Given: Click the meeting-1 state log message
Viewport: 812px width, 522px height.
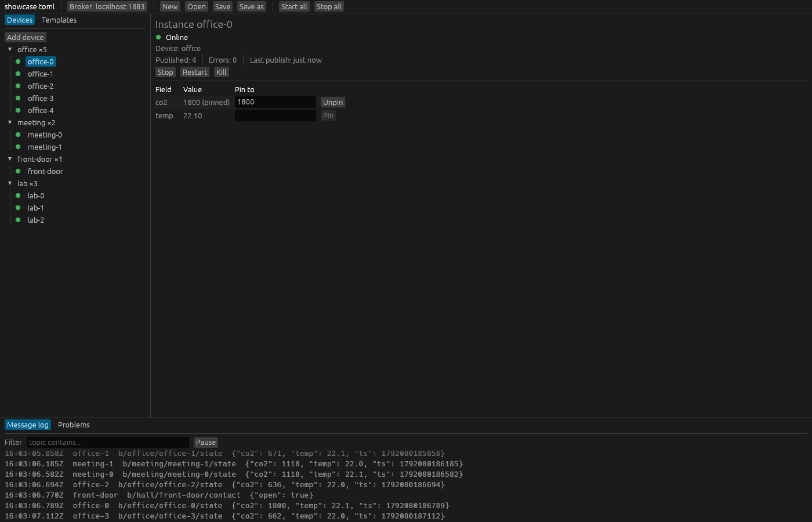Looking at the screenshot, I should coord(234,464).
